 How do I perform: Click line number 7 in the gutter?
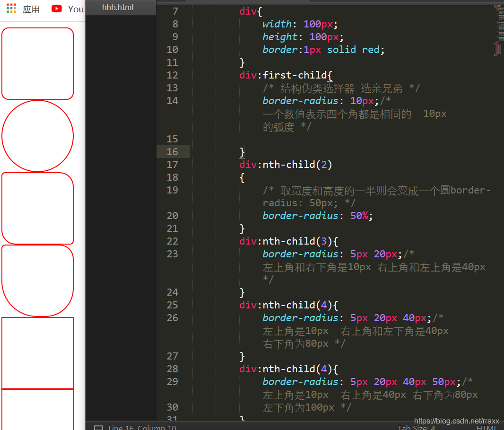(175, 11)
